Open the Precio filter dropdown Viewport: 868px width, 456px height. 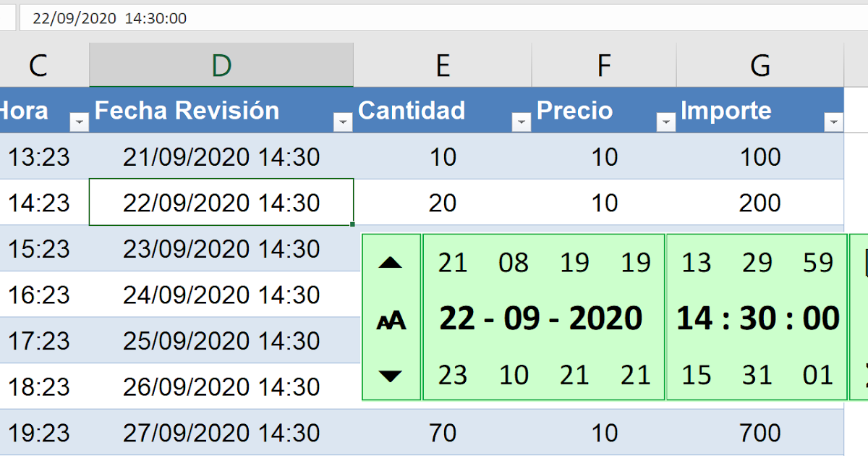point(666,123)
